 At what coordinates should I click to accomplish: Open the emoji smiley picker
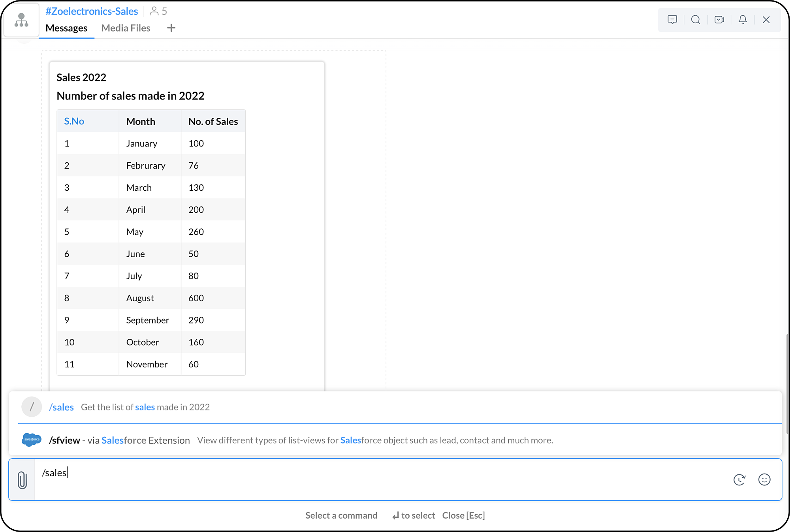[x=764, y=479]
